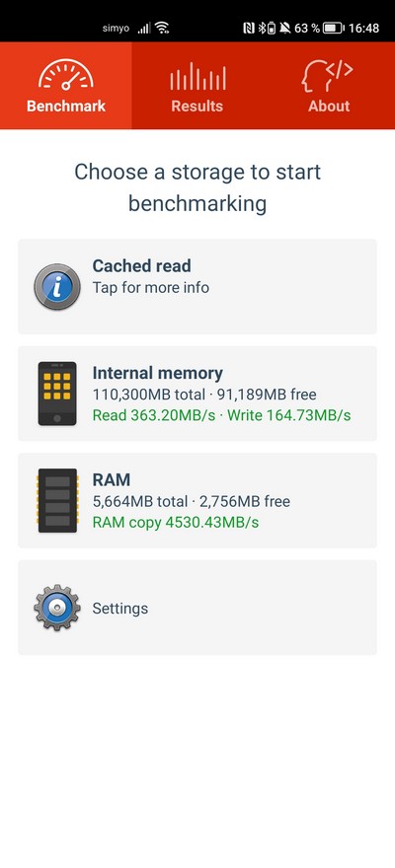Switch to the Results tab label

pyautogui.click(x=197, y=106)
